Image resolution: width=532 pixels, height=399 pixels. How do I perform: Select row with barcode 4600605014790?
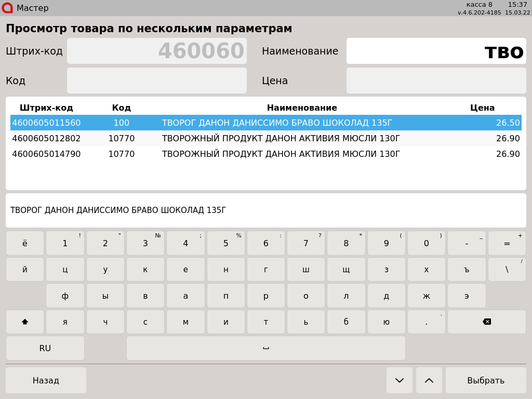coord(265,154)
